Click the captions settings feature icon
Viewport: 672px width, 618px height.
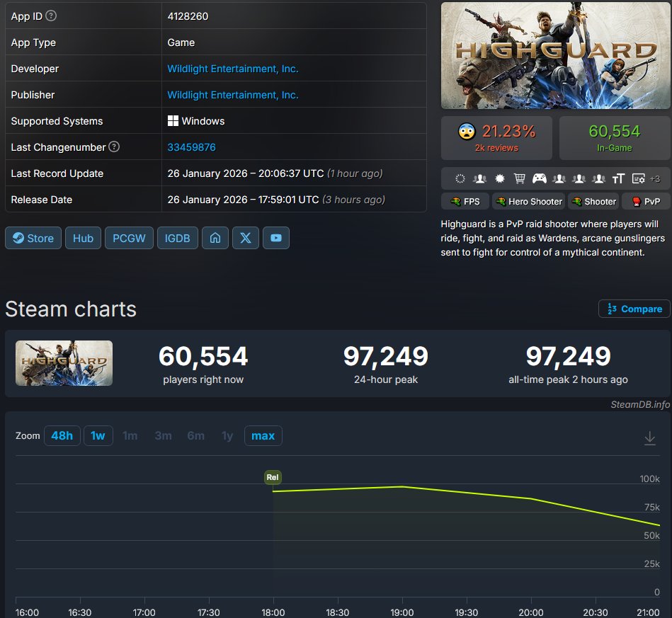click(638, 178)
